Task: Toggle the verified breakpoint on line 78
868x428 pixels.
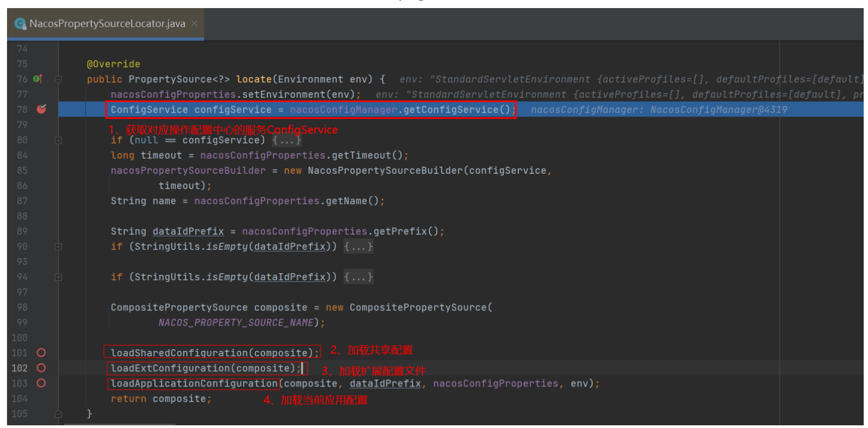Action: coord(42,109)
